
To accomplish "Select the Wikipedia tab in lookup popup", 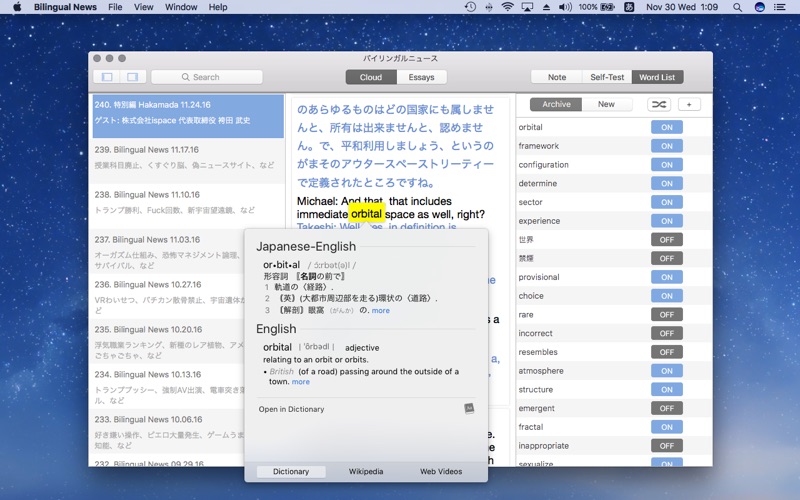I will [366, 471].
